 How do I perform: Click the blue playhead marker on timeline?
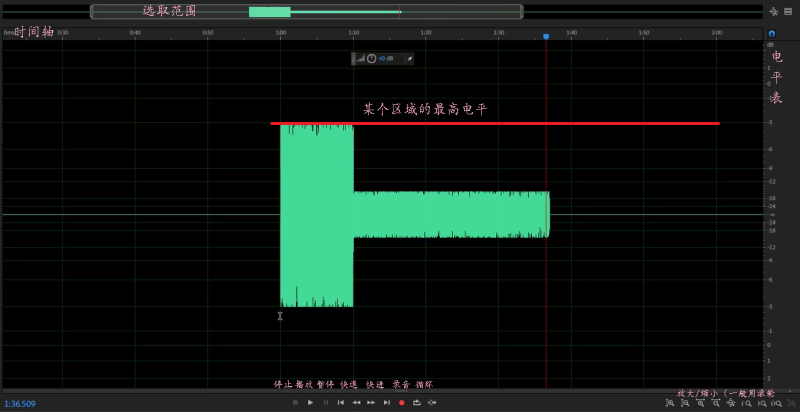(x=546, y=37)
